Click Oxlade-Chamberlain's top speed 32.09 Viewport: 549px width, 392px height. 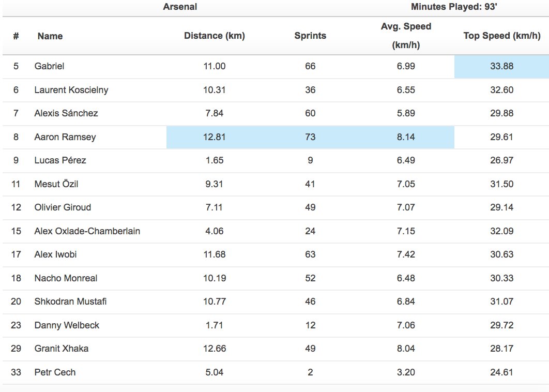[x=502, y=231]
